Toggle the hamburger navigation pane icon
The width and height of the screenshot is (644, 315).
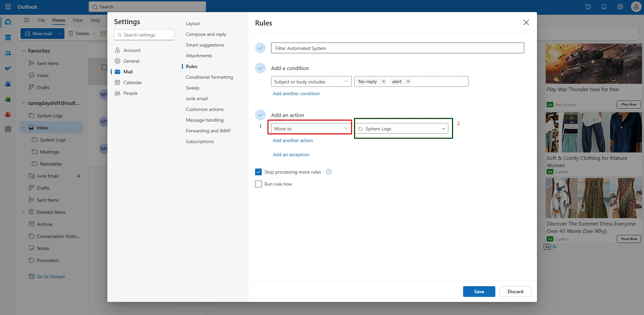pyautogui.click(x=27, y=20)
